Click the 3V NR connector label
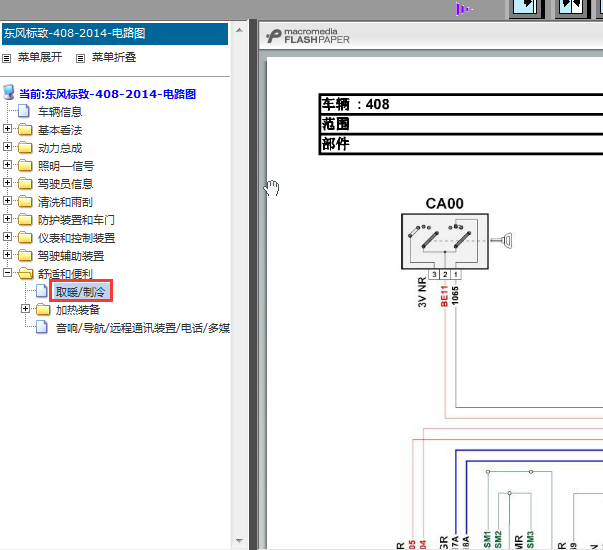 (422, 292)
